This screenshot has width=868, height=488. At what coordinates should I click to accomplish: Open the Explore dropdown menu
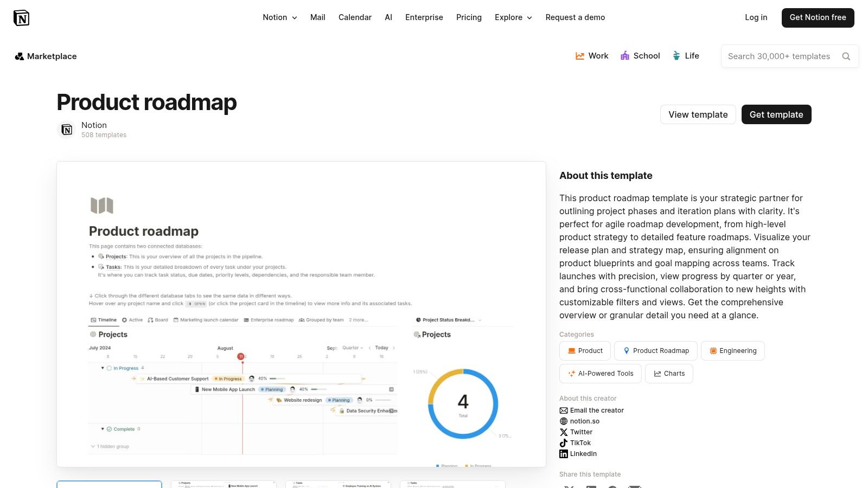click(513, 17)
